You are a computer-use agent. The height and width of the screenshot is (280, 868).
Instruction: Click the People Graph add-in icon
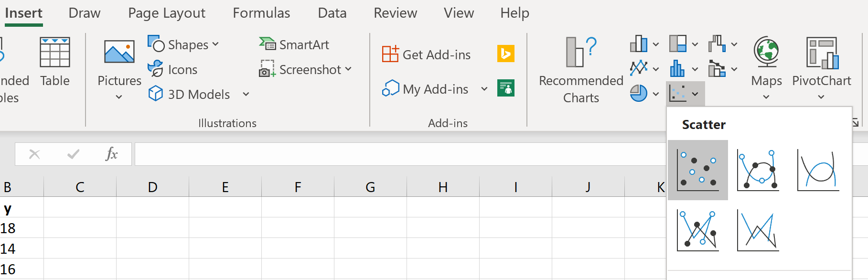pos(506,88)
